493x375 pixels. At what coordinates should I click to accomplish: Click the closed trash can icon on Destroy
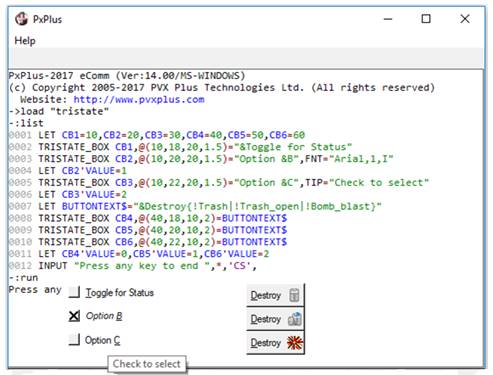point(294,295)
